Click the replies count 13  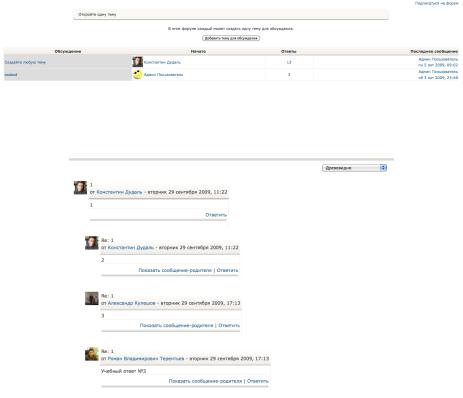tap(289, 62)
